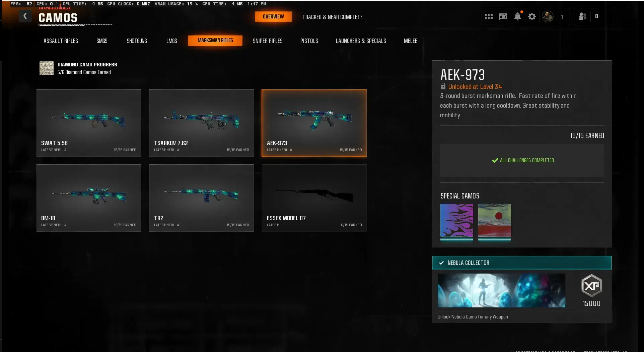Open the Assault Rifles category
Viewport: 644px width, 352px height.
tap(61, 41)
